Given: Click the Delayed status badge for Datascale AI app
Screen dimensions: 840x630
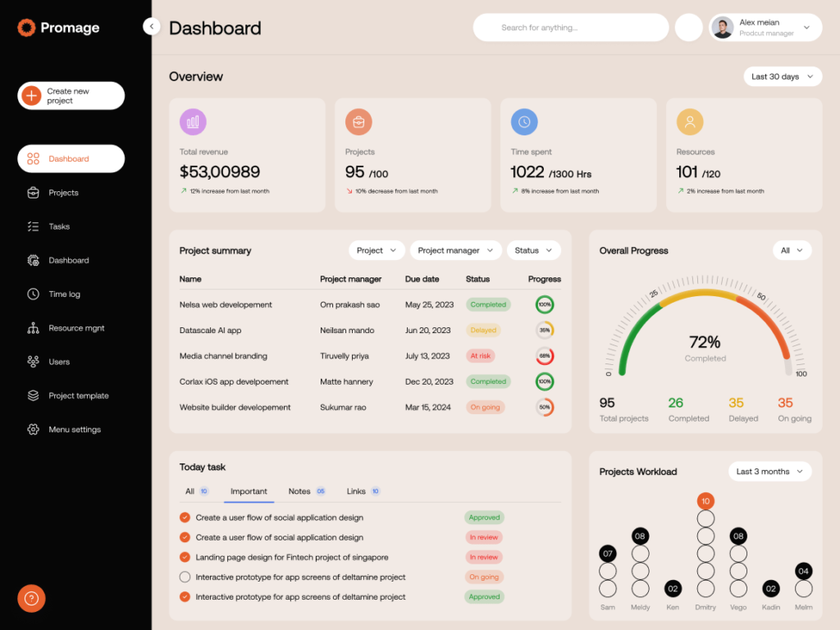Looking at the screenshot, I should 483,330.
